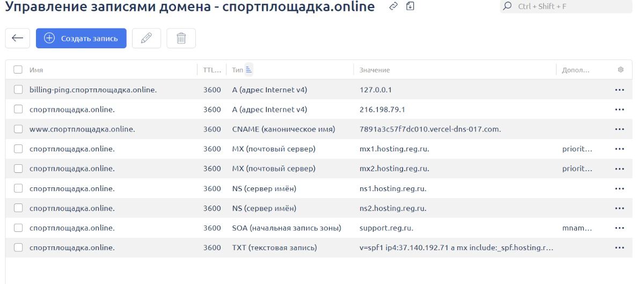The image size is (644, 284).
Task: Click the mx2.hosting.reg.ru. value
Action: pyautogui.click(x=394, y=169)
